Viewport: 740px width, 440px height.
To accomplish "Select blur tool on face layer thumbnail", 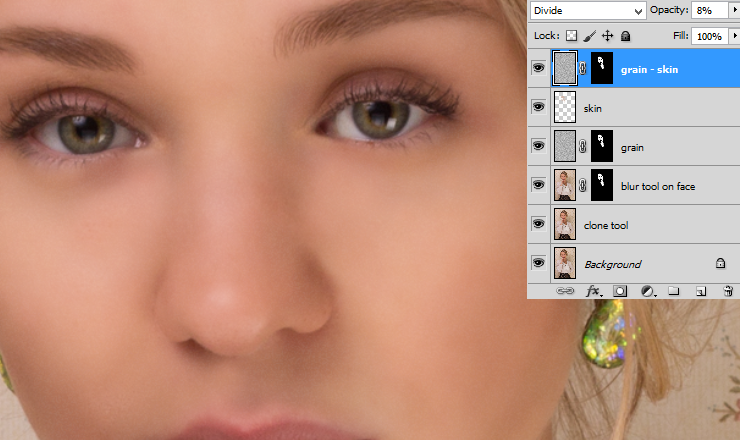I will [565, 185].
